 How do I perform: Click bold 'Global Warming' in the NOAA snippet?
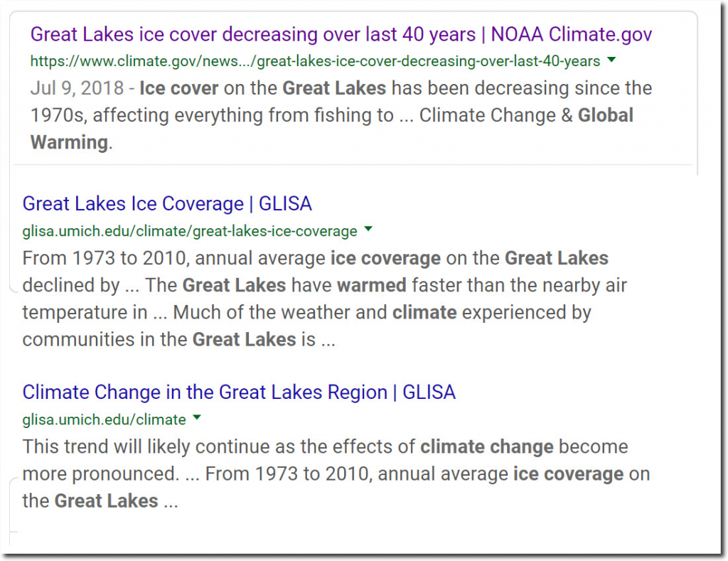coord(332,129)
